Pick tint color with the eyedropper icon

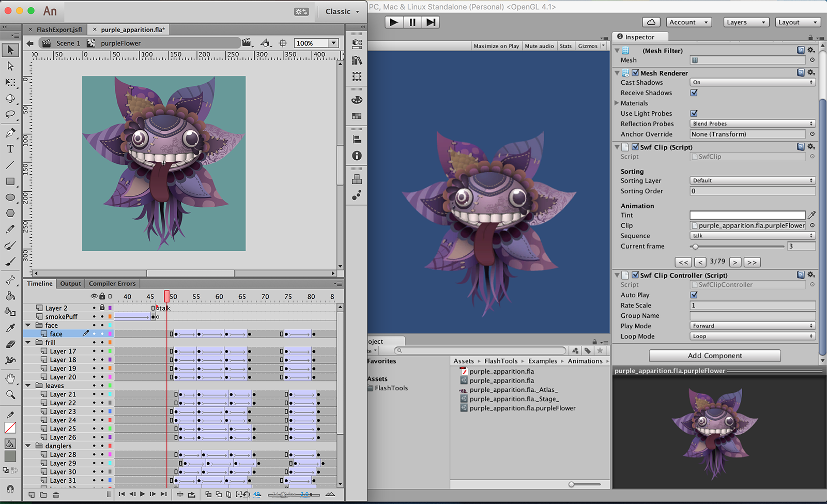click(811, 215)
